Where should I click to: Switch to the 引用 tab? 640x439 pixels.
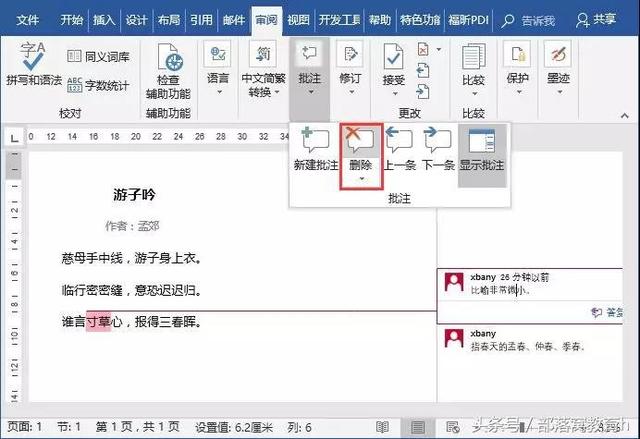[x=201, y=19]
